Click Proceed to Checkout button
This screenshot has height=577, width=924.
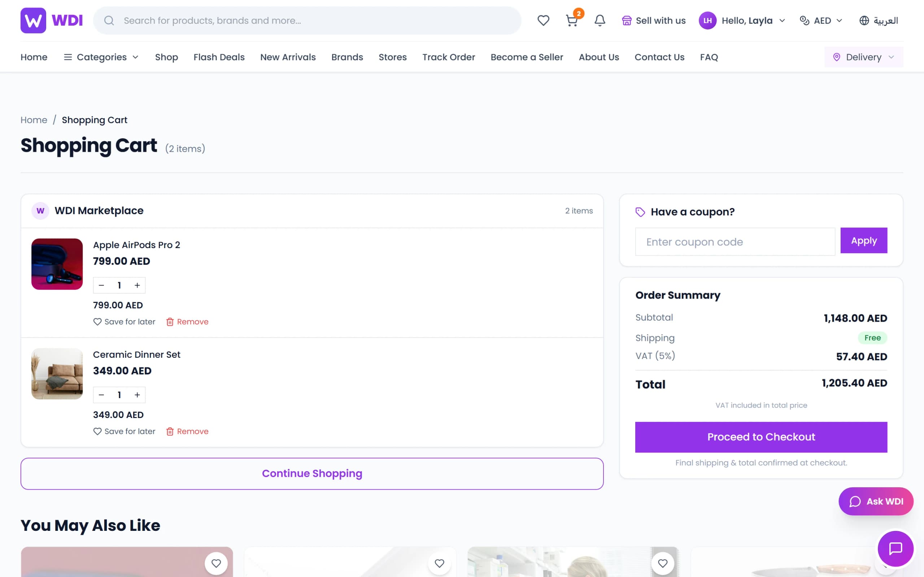[761, 437]
